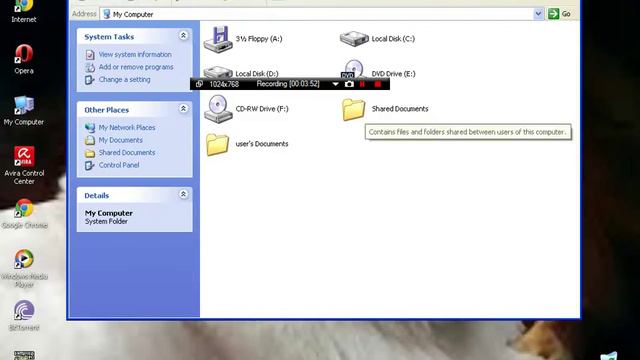Select the Local Disk (D:) drive icon
This screenshot has height=360, width=640.
(x=218, y=72)
